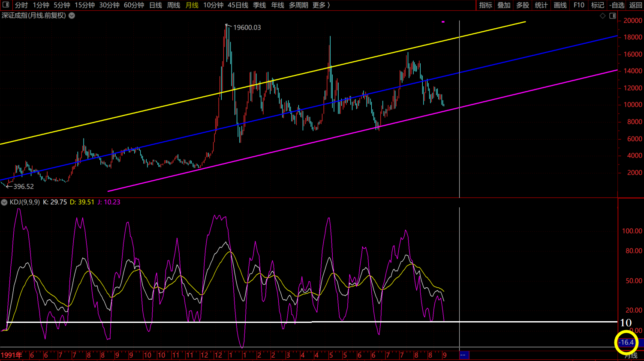Click the 50.00 KDJ axis label

634,281
